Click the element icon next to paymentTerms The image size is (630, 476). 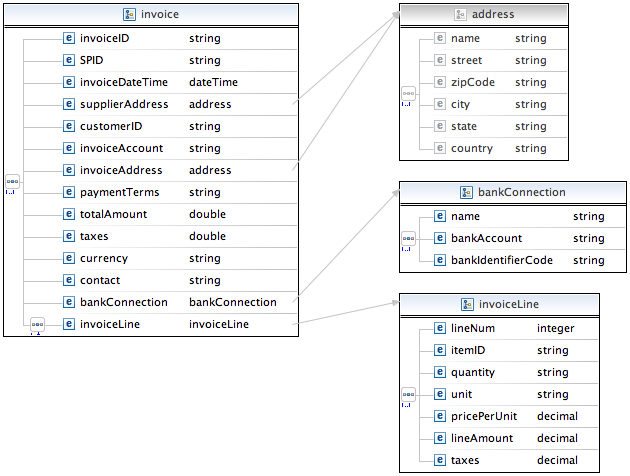pyautogui.click(x=68, y=192)
